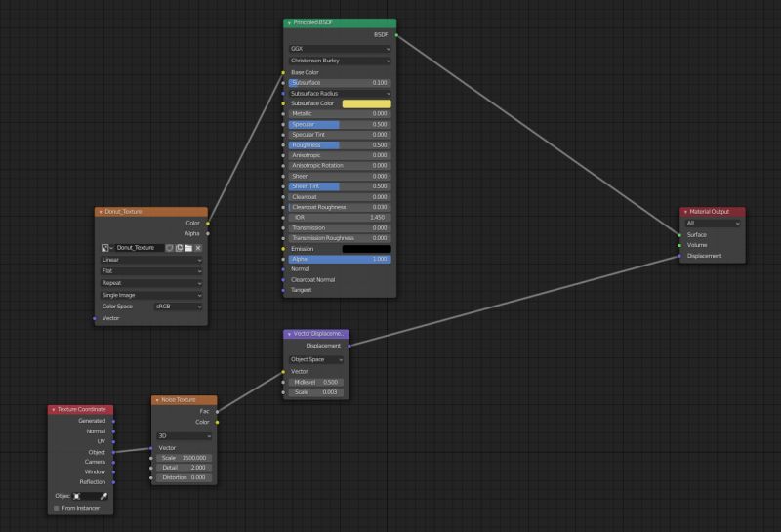Click the Noise Texture Color output socket
781x532 pixels.
click(x=217, y=423)
